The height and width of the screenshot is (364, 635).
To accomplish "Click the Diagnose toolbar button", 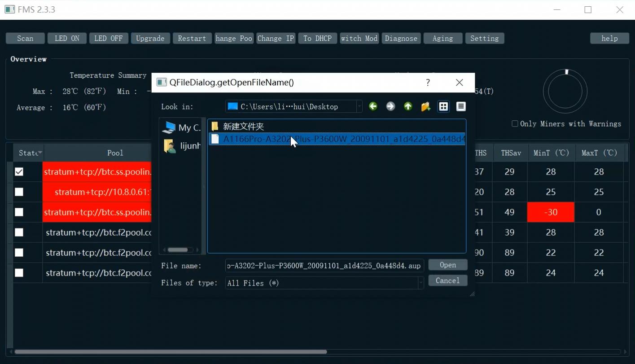I will [401, 39].
